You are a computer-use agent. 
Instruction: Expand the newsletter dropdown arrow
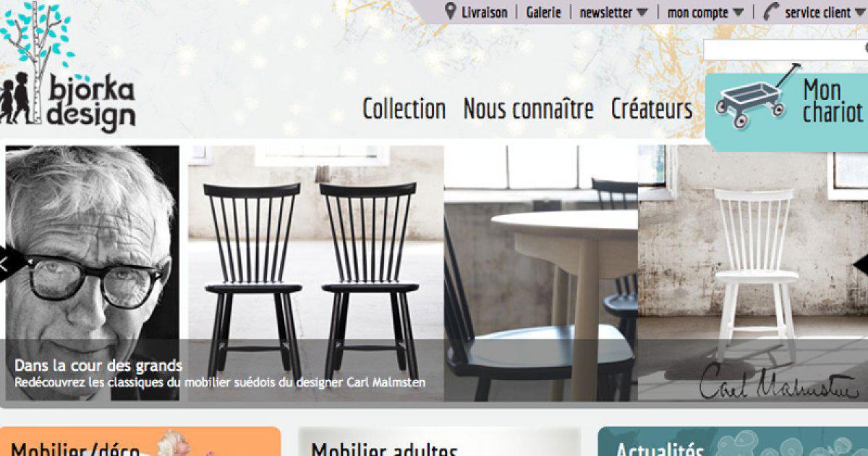click(642, 12)
